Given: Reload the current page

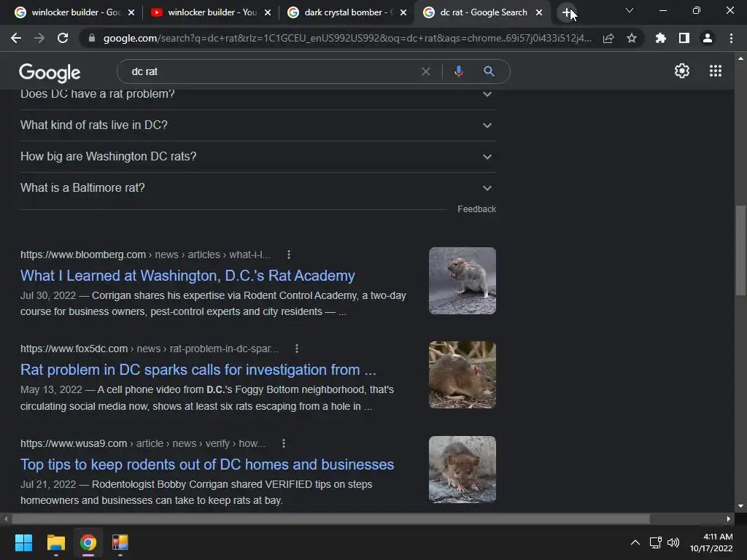Looking at the screenshot, I should point(63,38).
